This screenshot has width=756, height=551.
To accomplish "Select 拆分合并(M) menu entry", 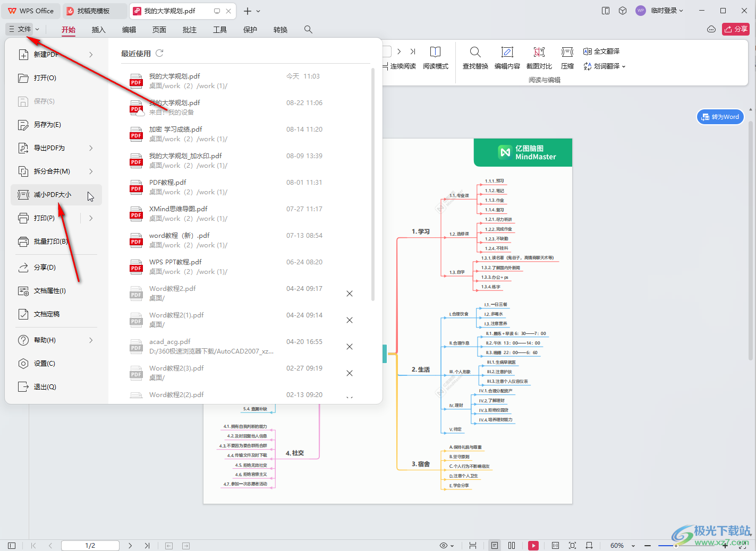I will [56, 171].
